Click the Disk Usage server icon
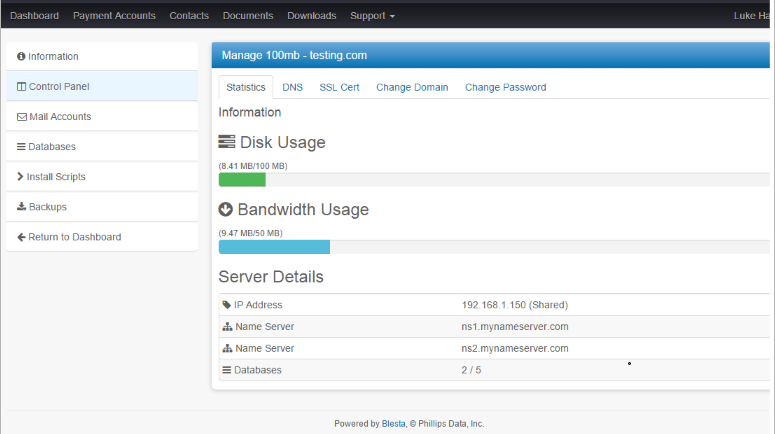The width and height of the screenshot is (775, 434). (x=227, y=142)
